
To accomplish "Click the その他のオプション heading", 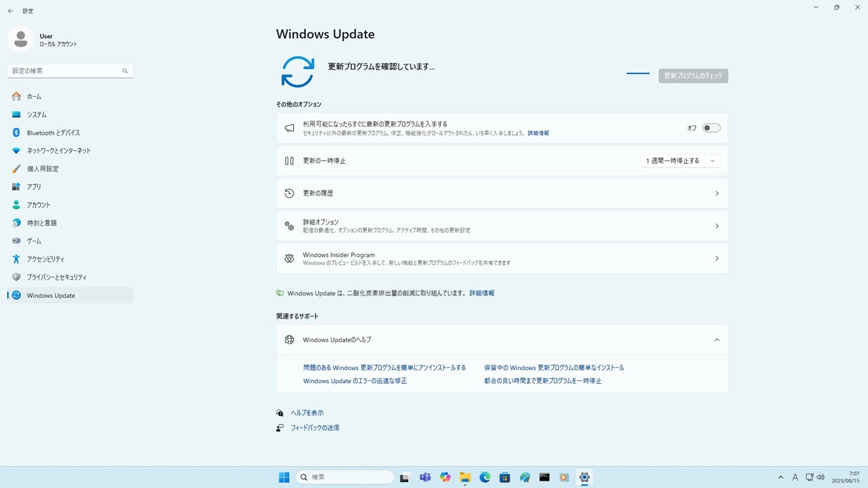I will click(x=298, y=104).
